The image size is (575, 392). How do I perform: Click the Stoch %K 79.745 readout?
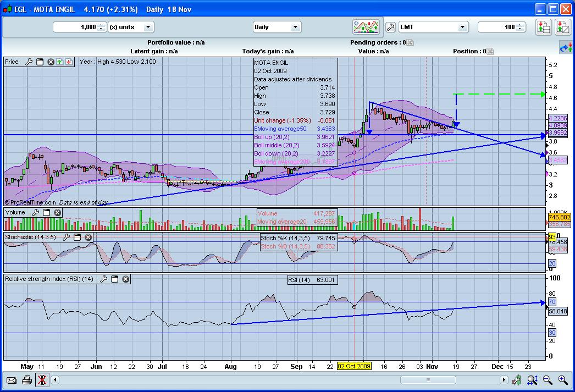tap(298, 238)
